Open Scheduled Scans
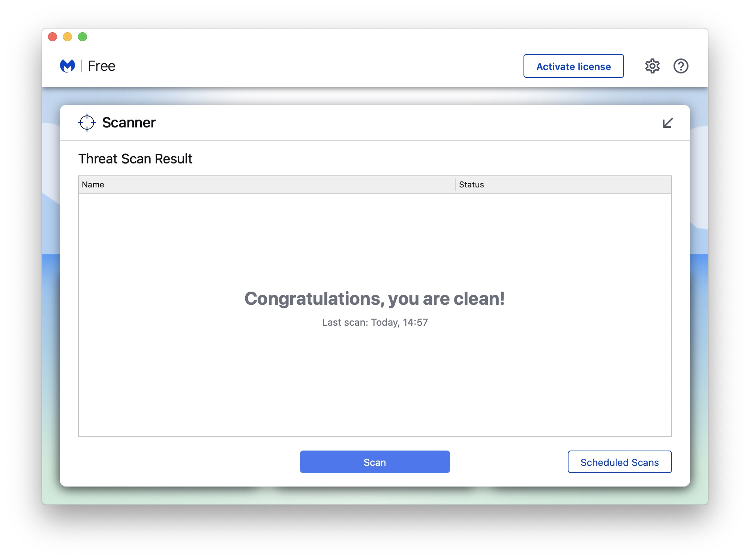 pos(619,462)
